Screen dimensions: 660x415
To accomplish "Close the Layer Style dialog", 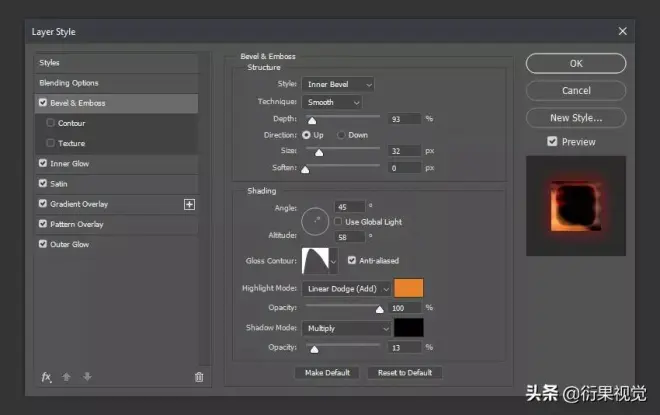I will (623, 32).
